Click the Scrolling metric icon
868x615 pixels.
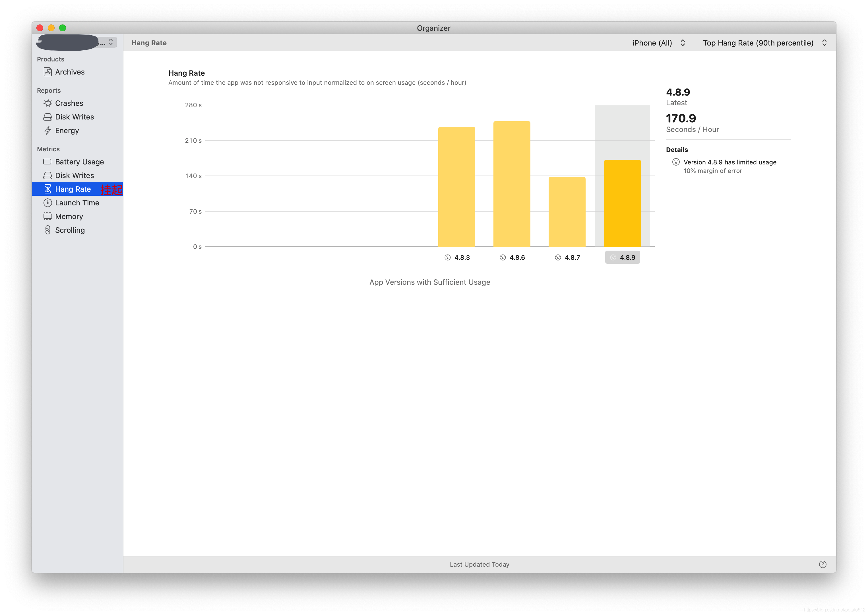(48, 230)
